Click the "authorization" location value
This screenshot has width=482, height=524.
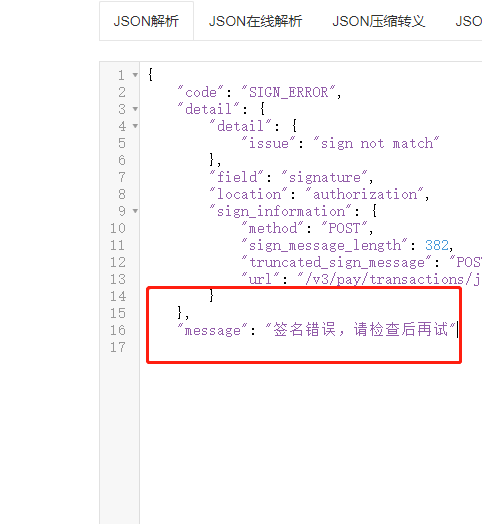364,194
